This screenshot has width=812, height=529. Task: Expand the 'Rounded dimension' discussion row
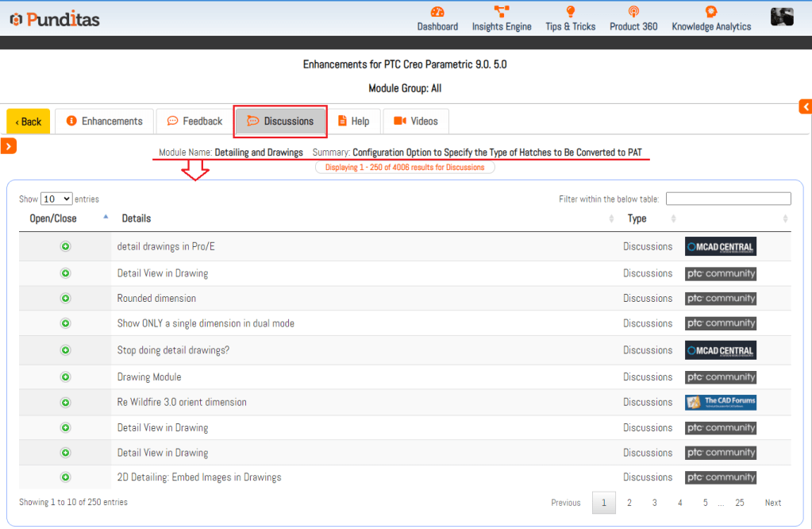65,299
